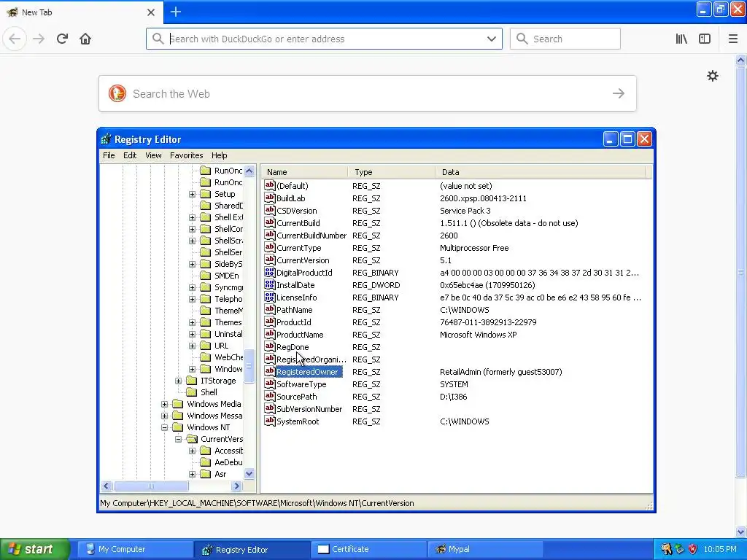
Task: Click the Themes folder icon in tree
Action: pyautogui.click(x=205, y=322)
